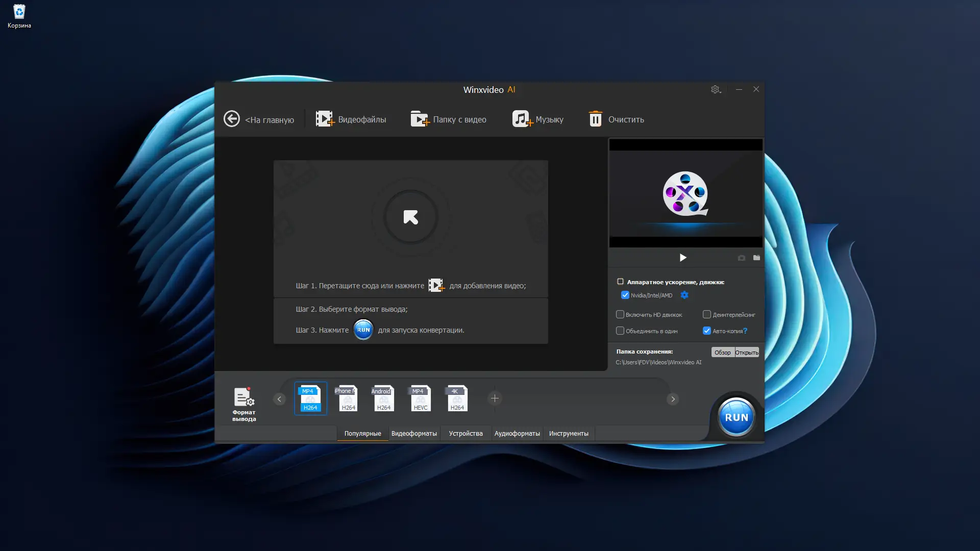Viewport: 980px width, 551px height.
Task: Disable the Nvidia/Intel/AMD checkbox
Action: pos(625,295)
